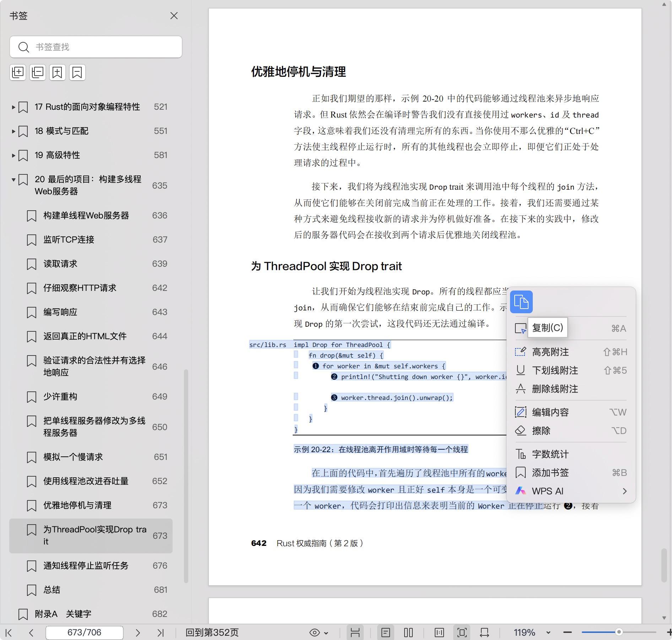Open bookmark 通知线程停止监听任务

pyautogui.click(x=86, y=565)
